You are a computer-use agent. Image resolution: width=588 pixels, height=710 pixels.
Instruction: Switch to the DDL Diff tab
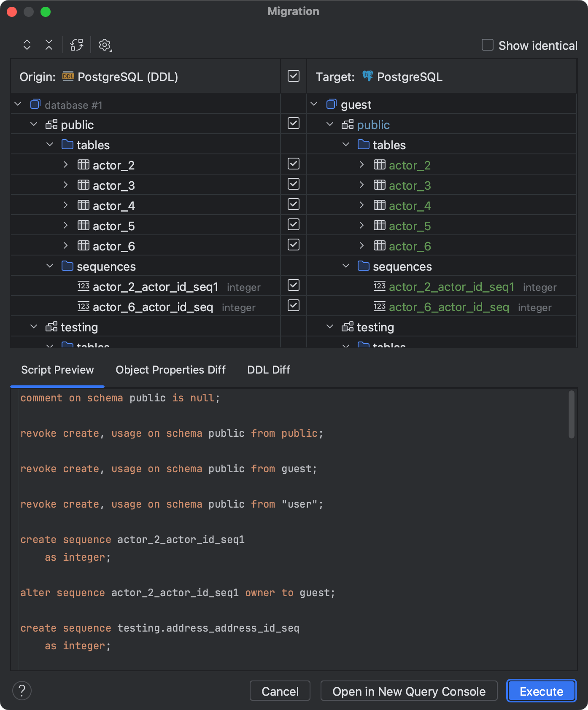pyautogui.click(x=269, y=370)
